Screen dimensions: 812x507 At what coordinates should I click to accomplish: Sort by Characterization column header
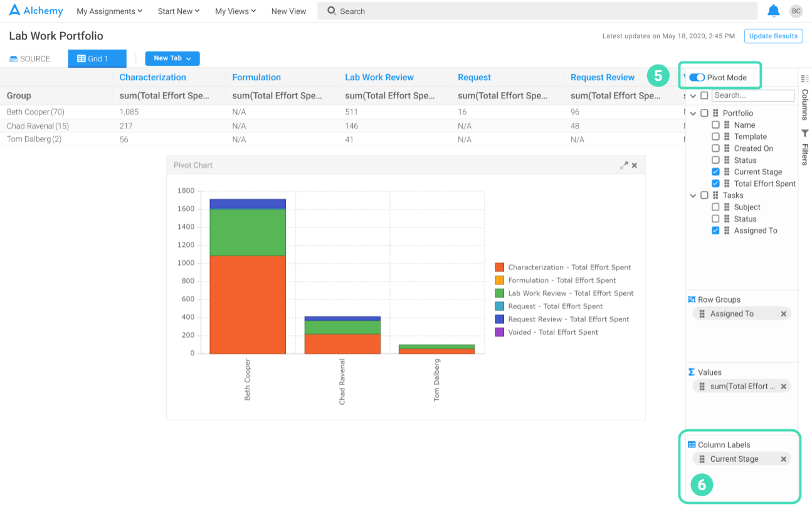click(153, 77)
